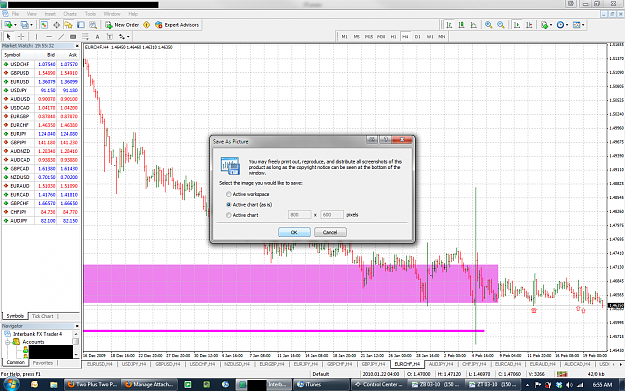The width and height of the screenshot is (625, 391).
Task: Select the cursor arrow tool
Action: click(9, 37)
